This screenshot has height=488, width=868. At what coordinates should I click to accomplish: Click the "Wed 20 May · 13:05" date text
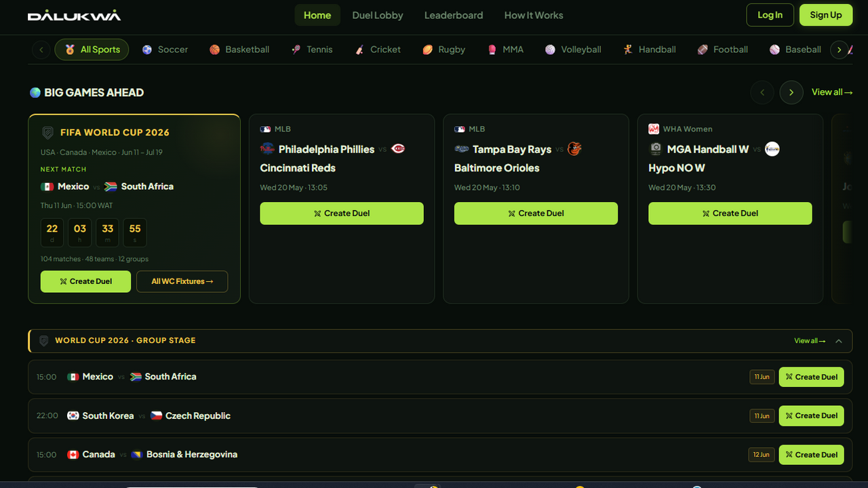294,188
